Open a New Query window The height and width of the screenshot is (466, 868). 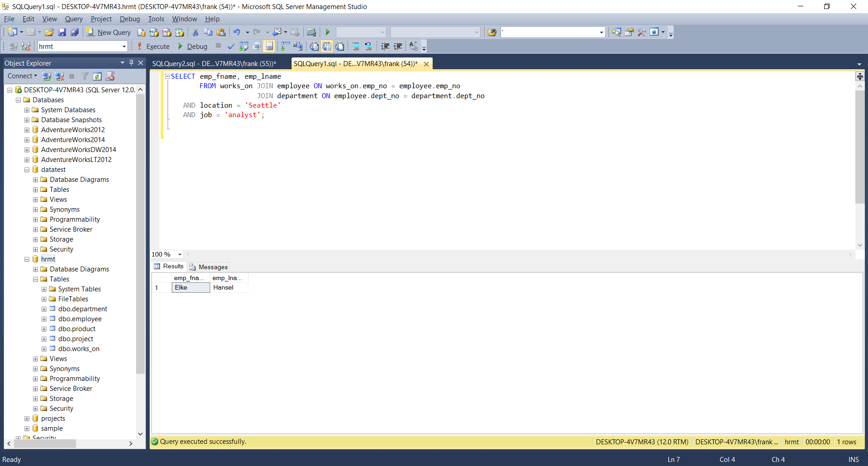pyautogui.click(x=108, y=32)
